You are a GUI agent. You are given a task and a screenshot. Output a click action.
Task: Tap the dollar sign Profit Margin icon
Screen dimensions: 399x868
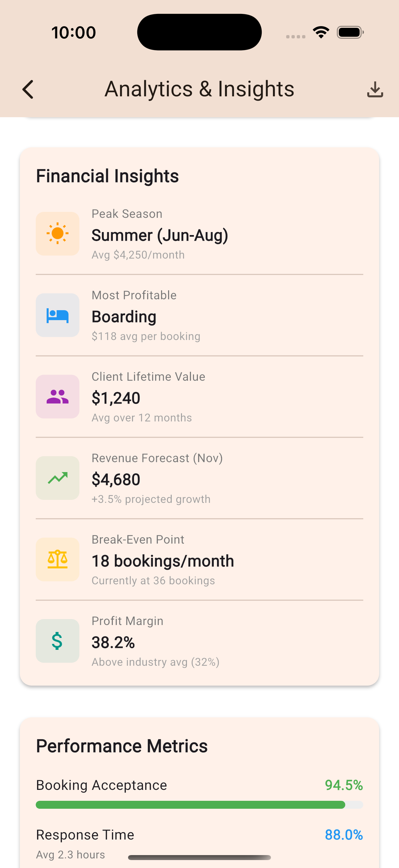pos(58,641)
